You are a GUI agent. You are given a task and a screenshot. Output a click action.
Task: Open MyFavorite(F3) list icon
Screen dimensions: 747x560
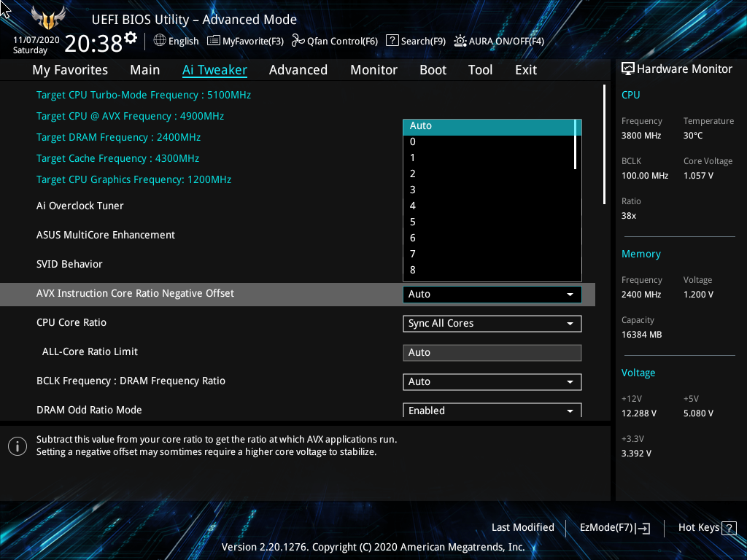[x=214, y=41]
